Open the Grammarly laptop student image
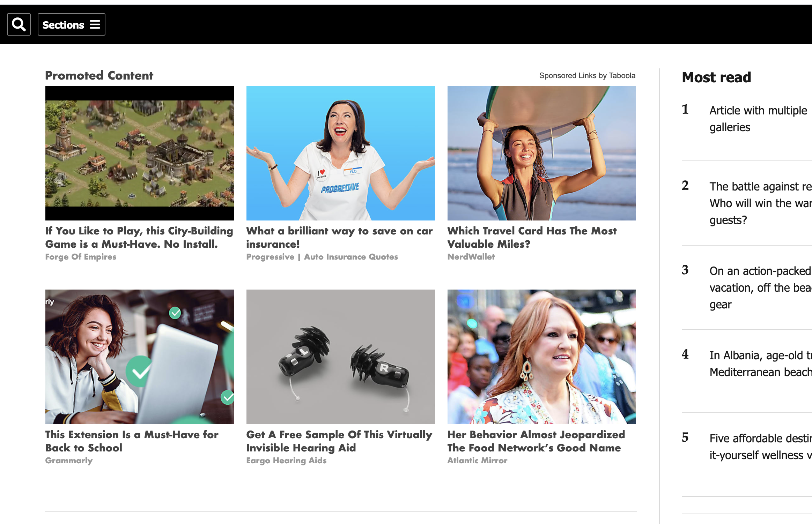Screen dimensions: 812x524 pyautogui.click(x=140, y=357)
